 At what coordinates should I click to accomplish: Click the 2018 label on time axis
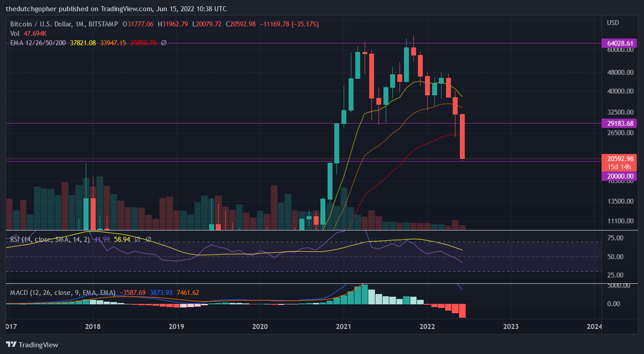coord(93,326)
